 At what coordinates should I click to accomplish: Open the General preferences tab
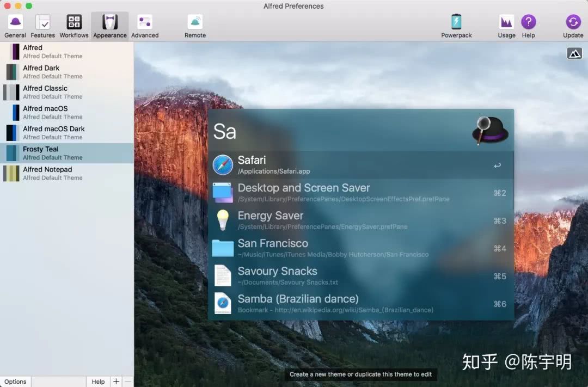(15, 26)
